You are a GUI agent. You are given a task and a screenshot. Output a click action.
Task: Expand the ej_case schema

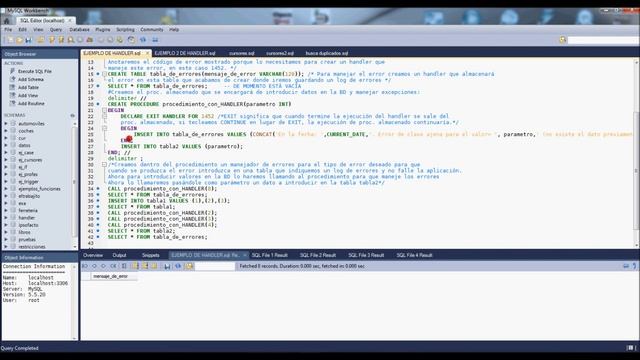[x=6, y=153]
